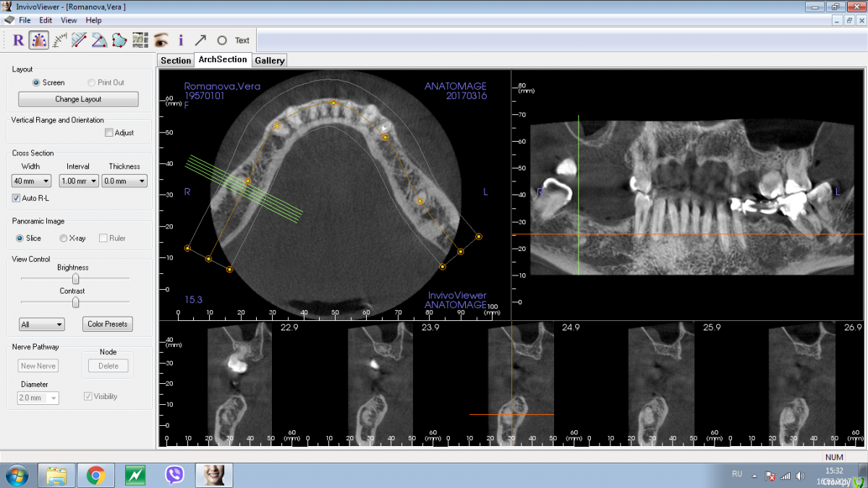Uncheck the Auto R-L checkbox
The height and width of the screenshot is (488, 868).
point(17,198)
